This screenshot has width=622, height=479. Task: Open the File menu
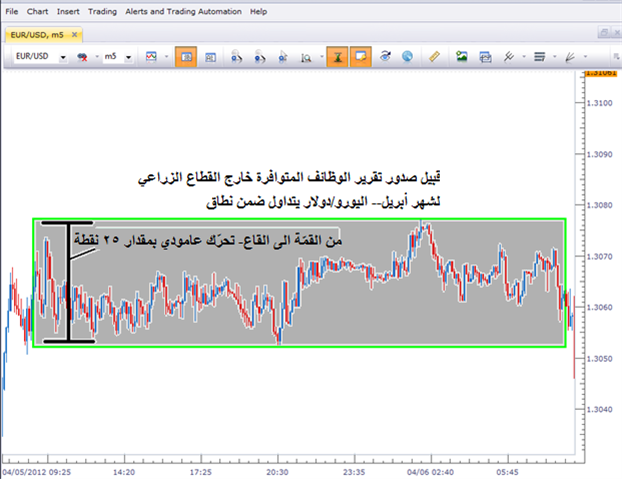click(12, 11)
